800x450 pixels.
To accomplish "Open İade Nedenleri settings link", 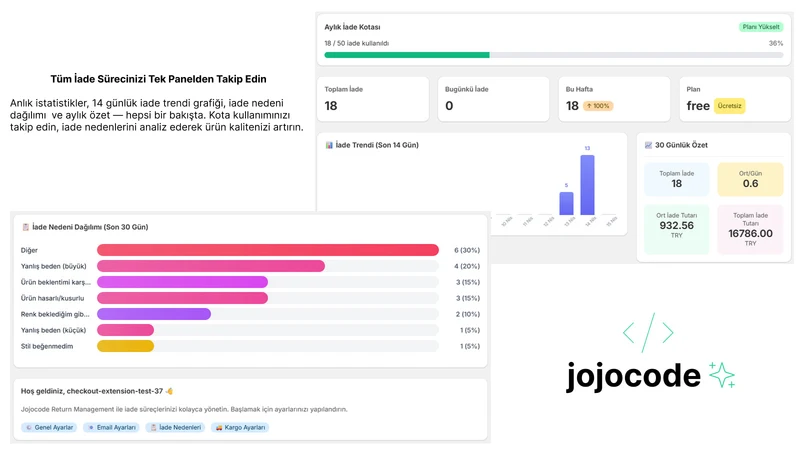I will coord(175,428).
